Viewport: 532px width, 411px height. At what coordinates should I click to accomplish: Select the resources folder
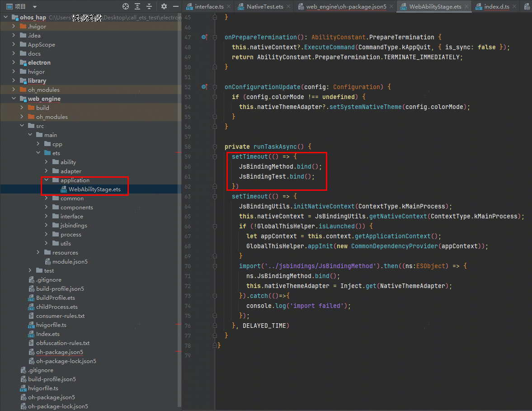[x=65, y=252]
